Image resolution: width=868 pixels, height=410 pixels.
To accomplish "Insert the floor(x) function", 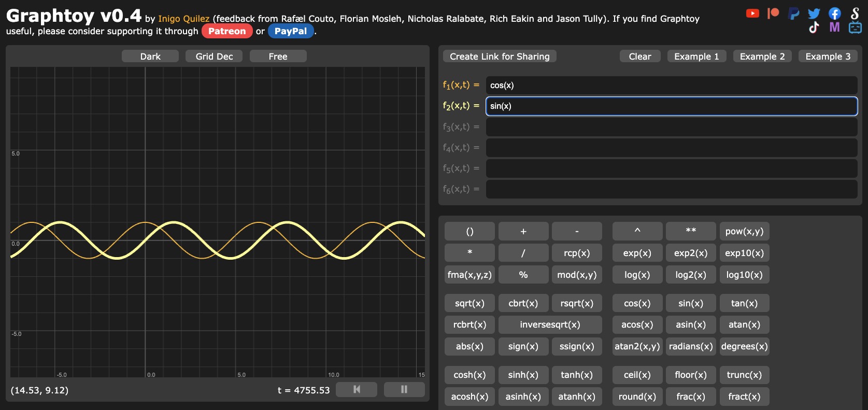I will (691, 375).
